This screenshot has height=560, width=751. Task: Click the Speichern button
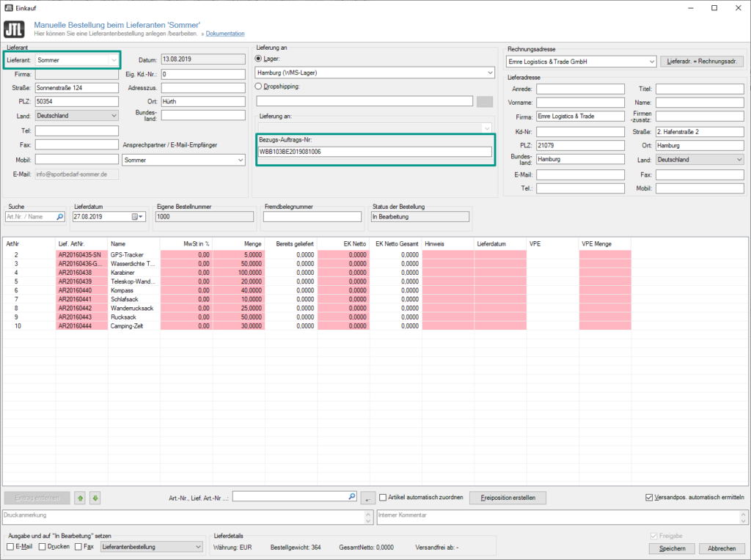point(671,548)
